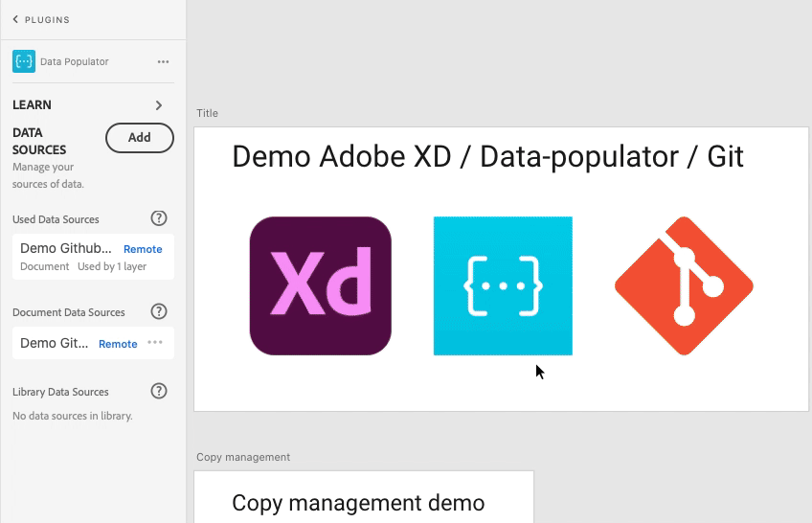
Task: Open help for Library Data Sources
Action: point(160,391)
